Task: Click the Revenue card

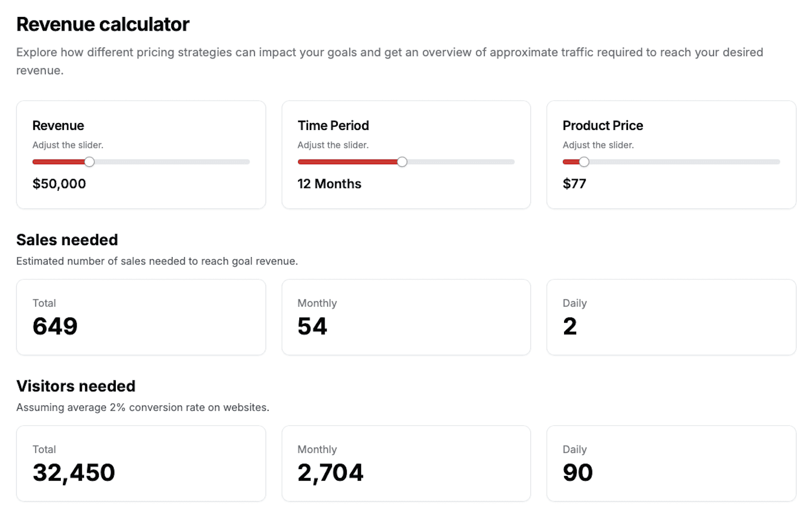Action: [x=141, y=154]
